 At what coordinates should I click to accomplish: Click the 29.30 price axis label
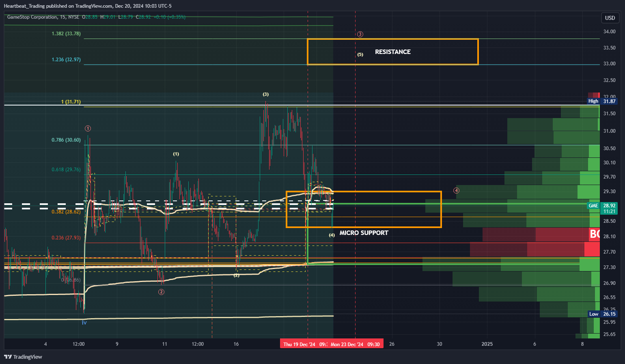tap(609, 192)
